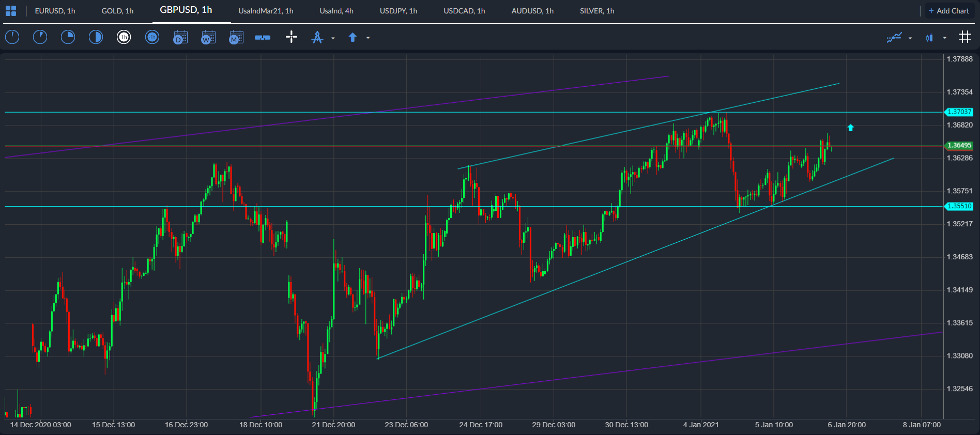Switch to the Monthly calendar timeframe
The width and height of the screenshot is (980, 435).
coord(236,37)
